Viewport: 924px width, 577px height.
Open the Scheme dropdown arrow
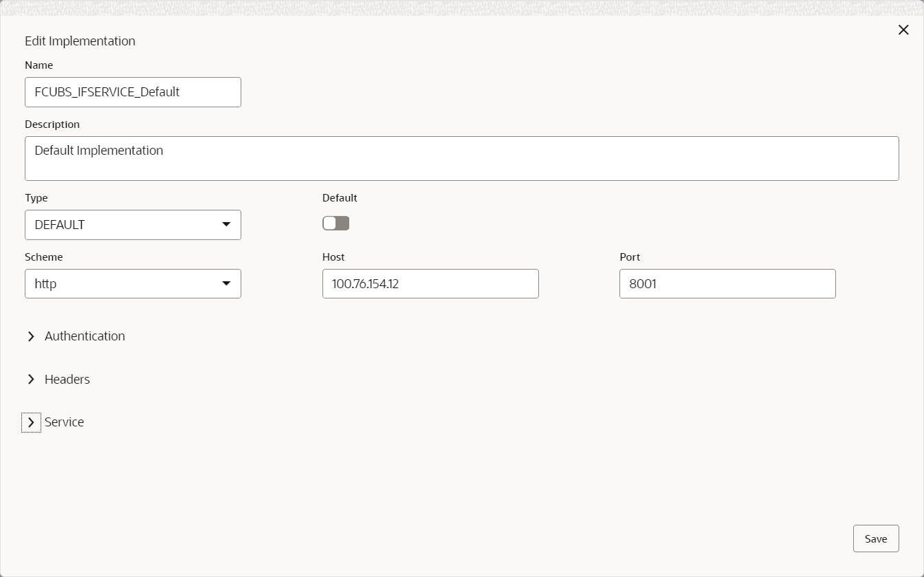(x=226, y=284)
